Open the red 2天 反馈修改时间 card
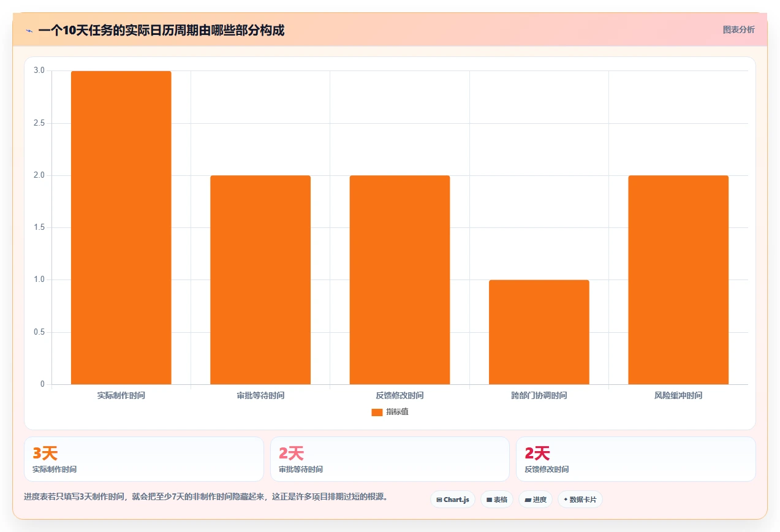The height and width of the screenshot is (532, 780). click(x=636, y=459)
